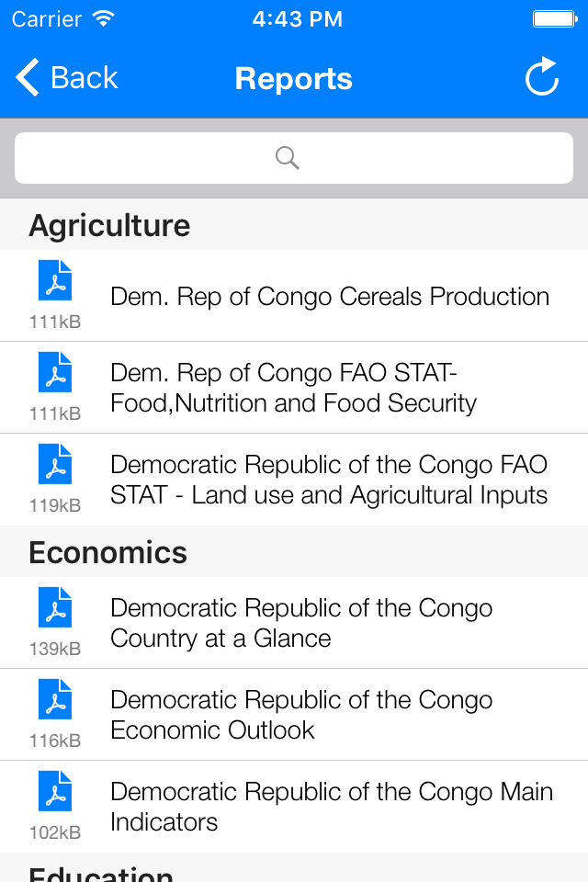Open FAO STAT Food, Nutrition report title
Viewport: 588px width, 882px height.
[294, 388]
